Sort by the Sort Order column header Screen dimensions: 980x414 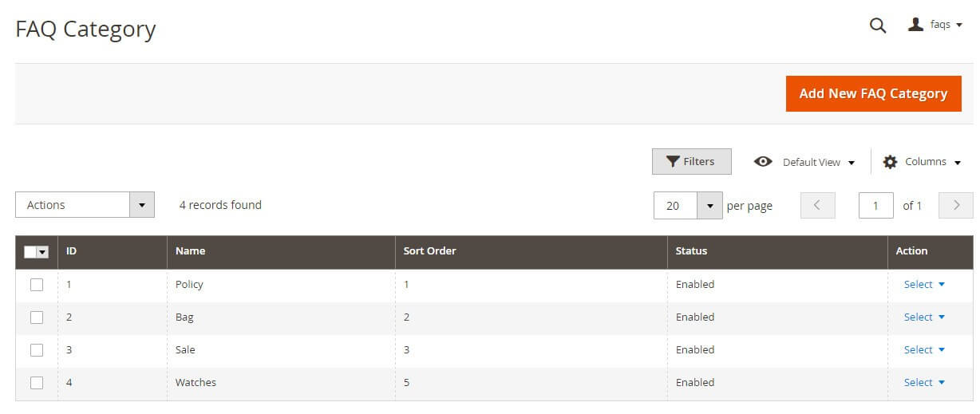coord(429,251)
